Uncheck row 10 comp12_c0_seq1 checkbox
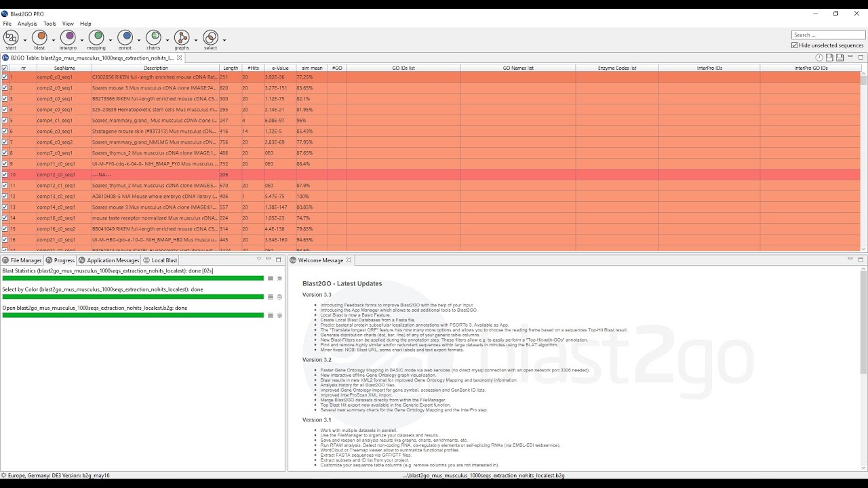The width and height of the screenshot is (868, 488). (5, 175)
